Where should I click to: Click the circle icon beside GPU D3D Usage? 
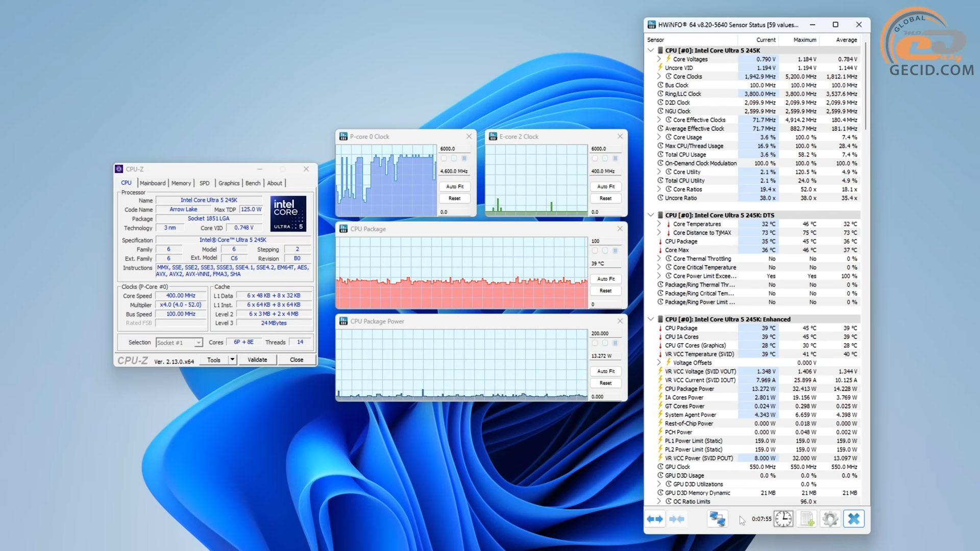pos(660,475)
